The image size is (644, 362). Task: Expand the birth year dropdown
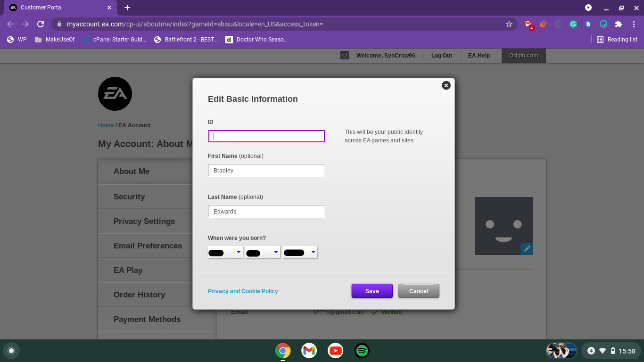[300, 253]
